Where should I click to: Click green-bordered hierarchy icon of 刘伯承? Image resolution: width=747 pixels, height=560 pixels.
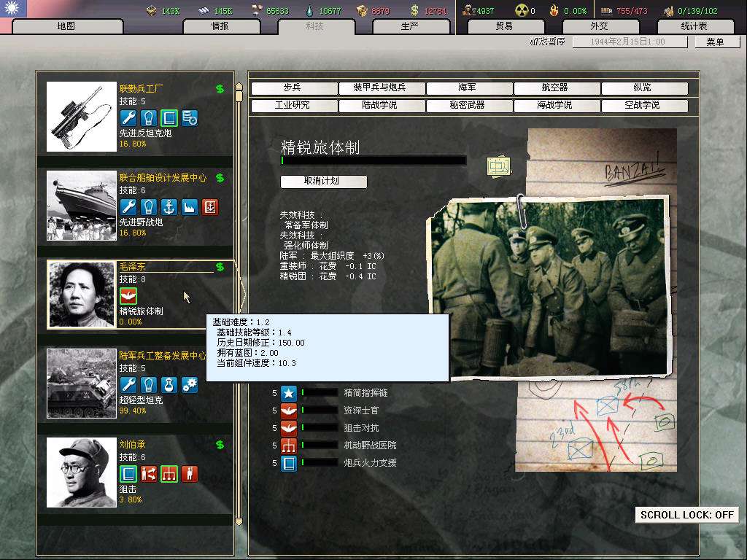(169, 474)
